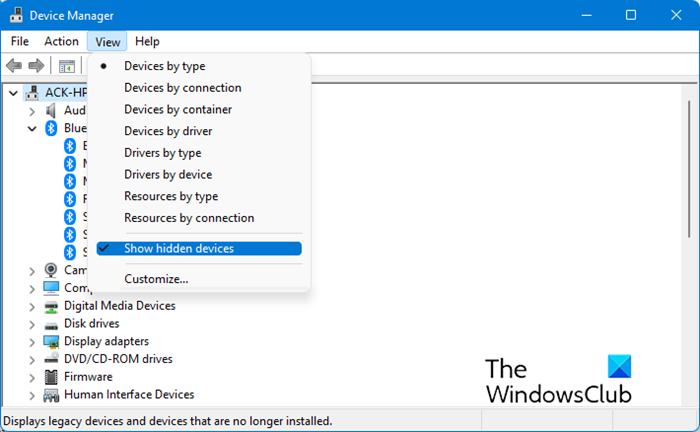Select Digital Media Devices tree label

pos(120,306)
